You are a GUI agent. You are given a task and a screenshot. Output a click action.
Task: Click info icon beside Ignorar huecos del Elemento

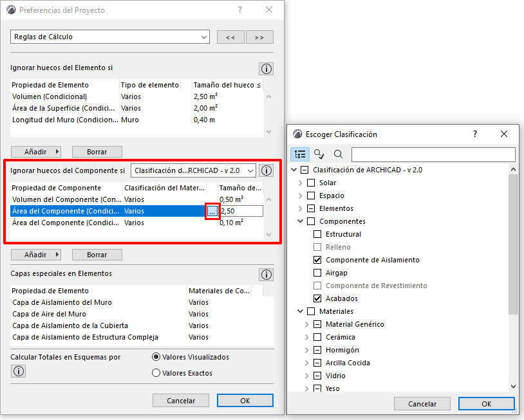pos(266,69)
